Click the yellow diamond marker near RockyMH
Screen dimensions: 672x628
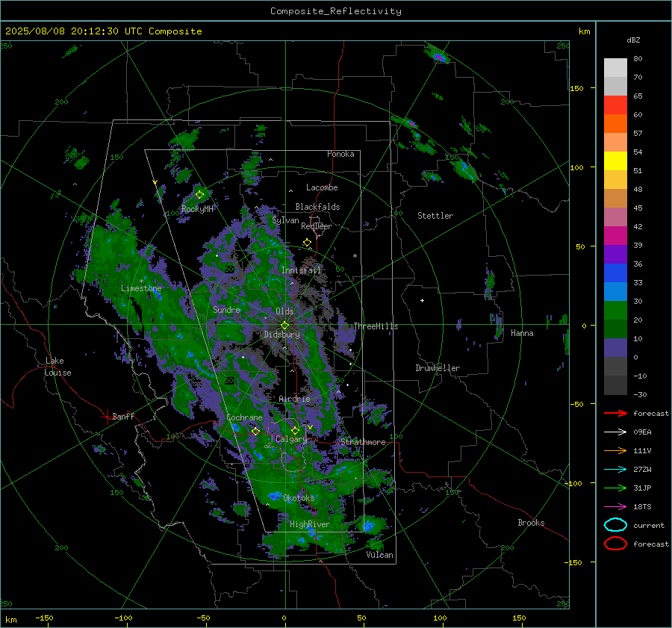[x=199, y=195]
